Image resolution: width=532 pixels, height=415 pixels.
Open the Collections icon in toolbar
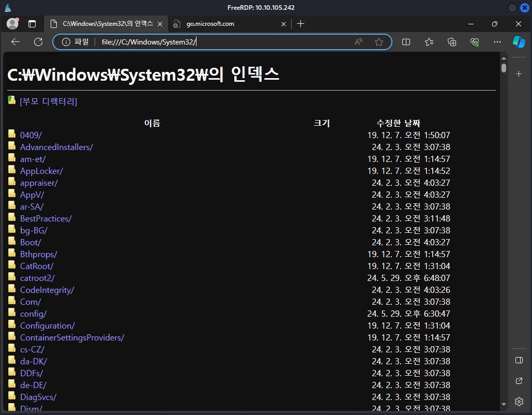452,42
